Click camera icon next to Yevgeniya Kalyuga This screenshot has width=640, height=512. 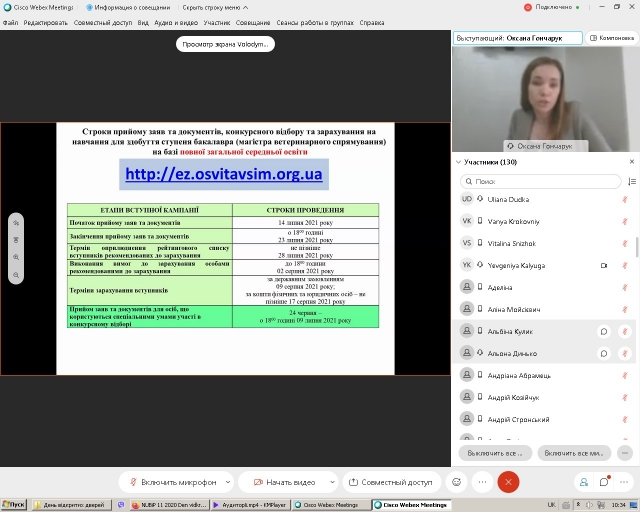point(603,265)
